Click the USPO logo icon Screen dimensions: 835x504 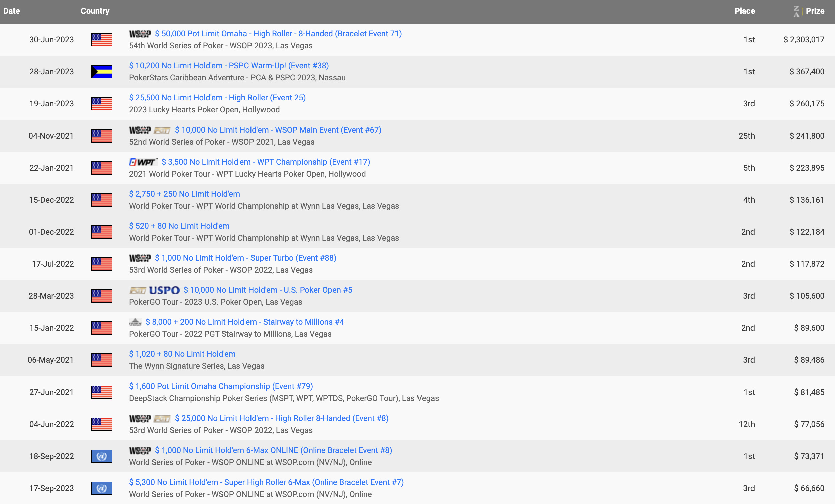tap(164, 290)
